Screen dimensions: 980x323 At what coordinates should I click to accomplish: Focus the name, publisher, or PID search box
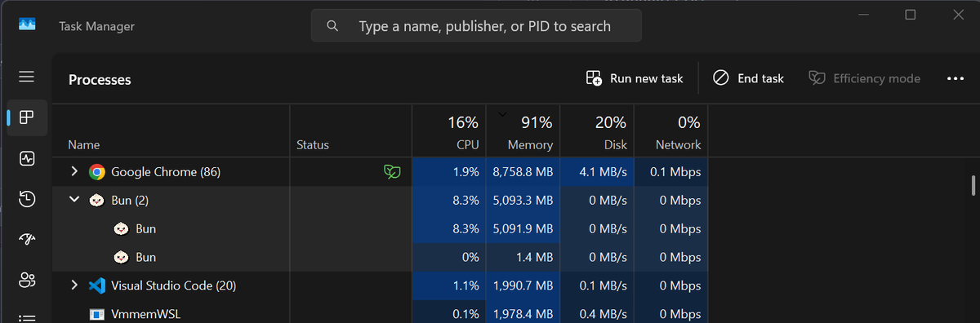pyautogui.click(x=476, y=26)
